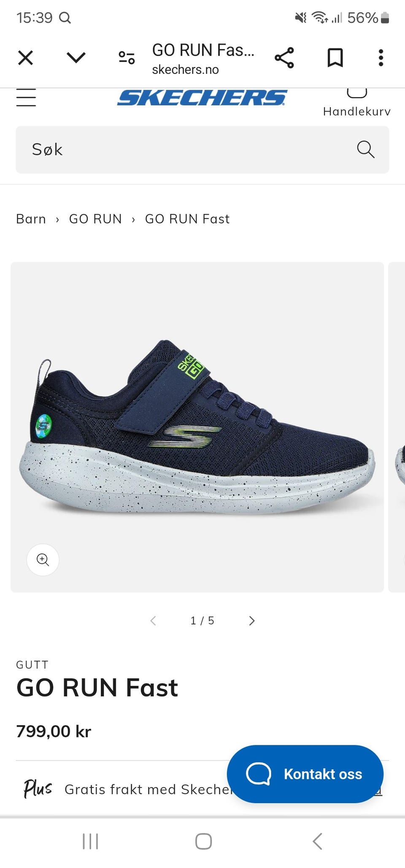Tap the Skechers logo
The image size is (405, 868).
click(x=202, y=97)
